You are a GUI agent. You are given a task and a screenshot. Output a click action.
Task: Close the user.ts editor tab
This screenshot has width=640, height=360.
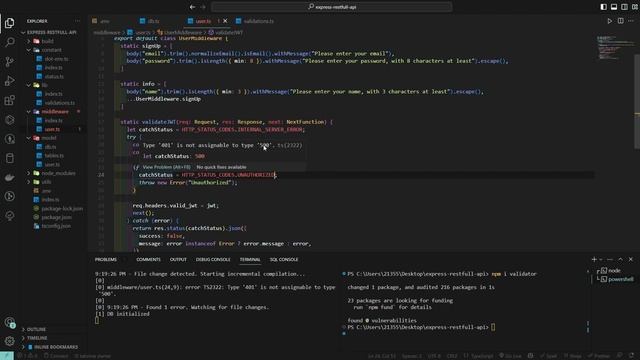pyautogui.click(x=225, y=21)
